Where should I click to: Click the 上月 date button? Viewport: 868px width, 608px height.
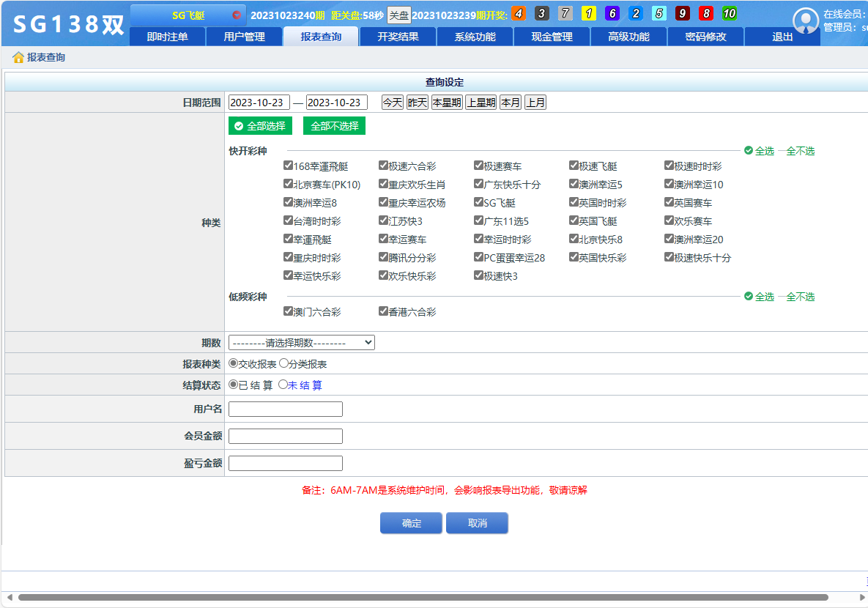tap(535, 103)
